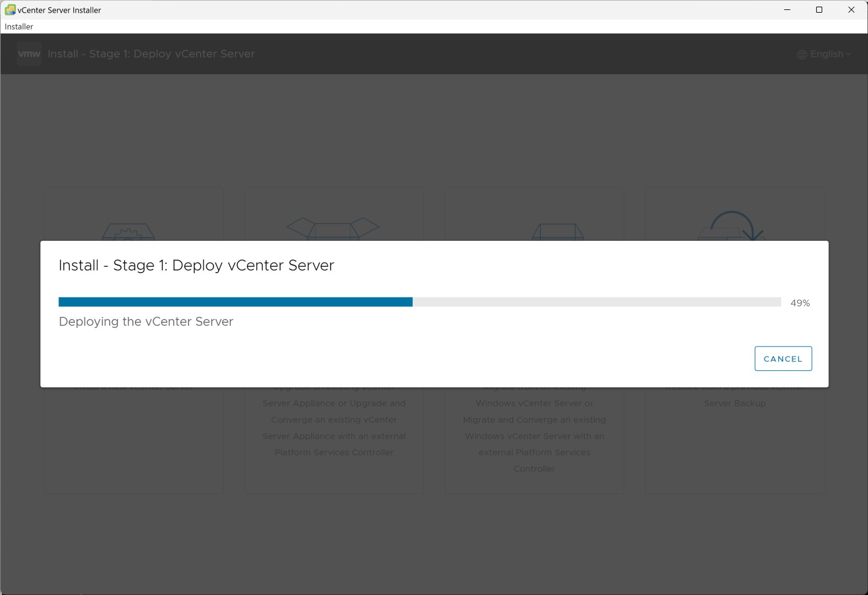
Task: Click the blue deployment progress bar
Action: click(x=235, y=302)
